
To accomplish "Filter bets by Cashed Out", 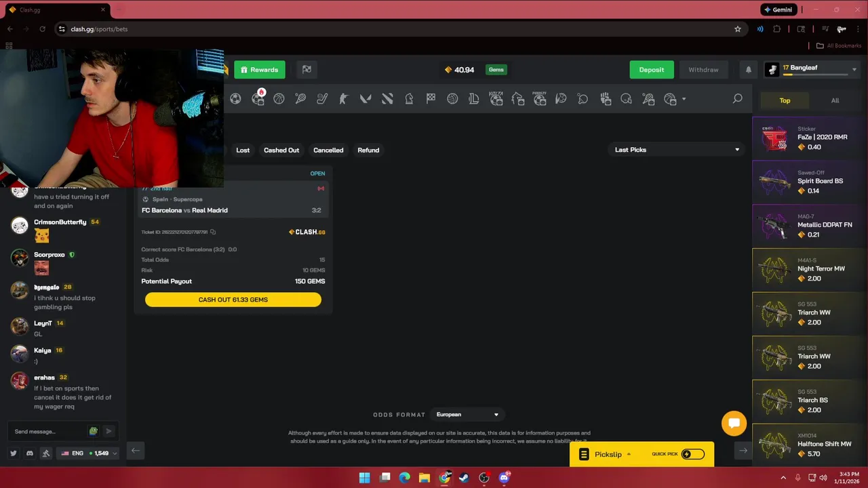I will click(x=281, y=150).
